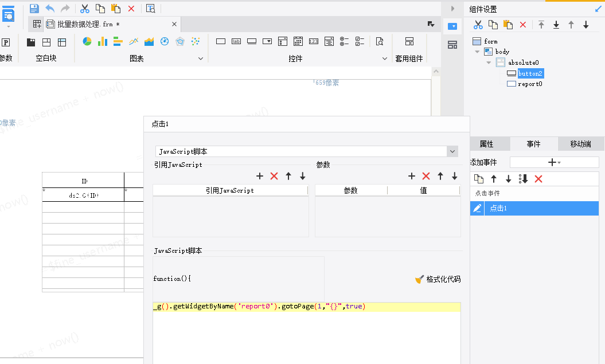Select the 点击1 event row
This screenshot has height=364, width=605.
(534, 208)
